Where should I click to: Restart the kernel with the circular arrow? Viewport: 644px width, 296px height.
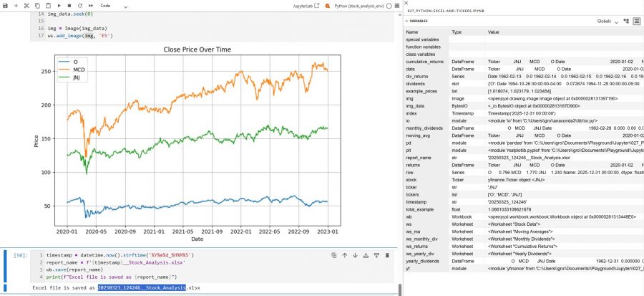pos(79,6)
